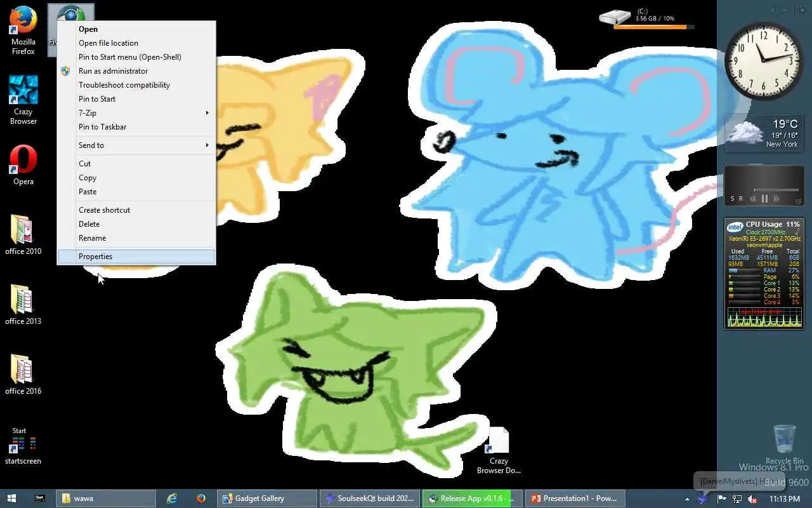812x508 pixels.
Task: Select the office 2016 folder icon
Action: (23, 375)
